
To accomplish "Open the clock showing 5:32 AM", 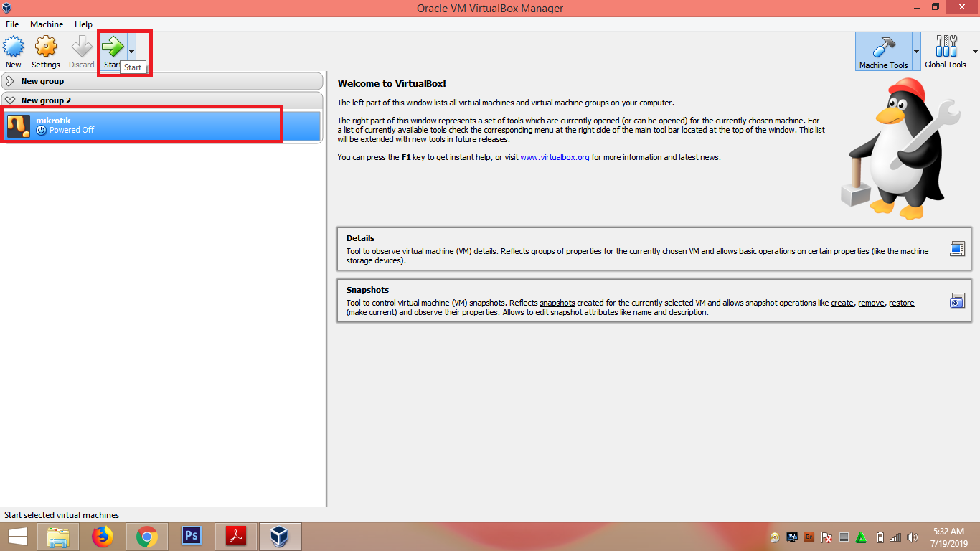I will 948,537.
